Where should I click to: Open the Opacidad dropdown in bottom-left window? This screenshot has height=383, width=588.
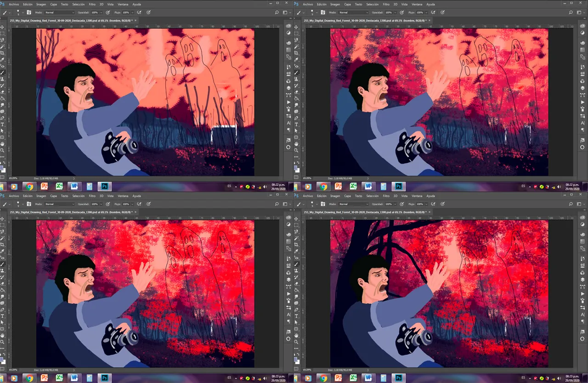(x=101, y=204)
